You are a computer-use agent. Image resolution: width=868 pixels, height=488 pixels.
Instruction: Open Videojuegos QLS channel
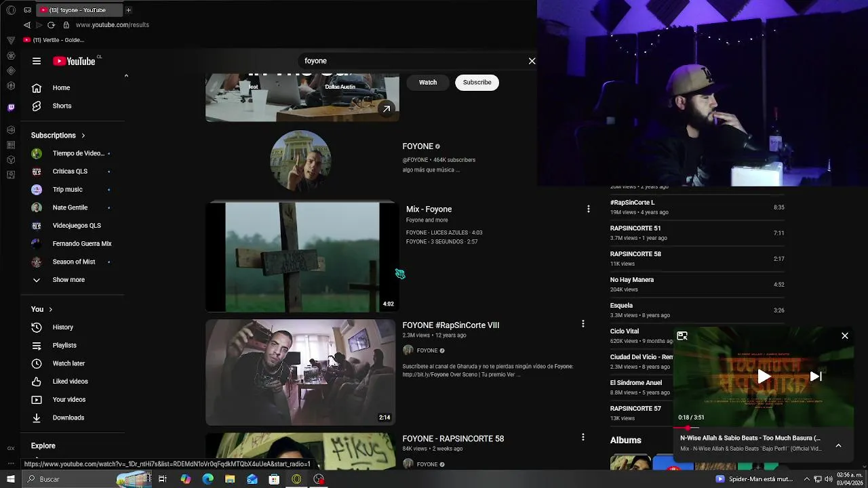pos(73,226)
